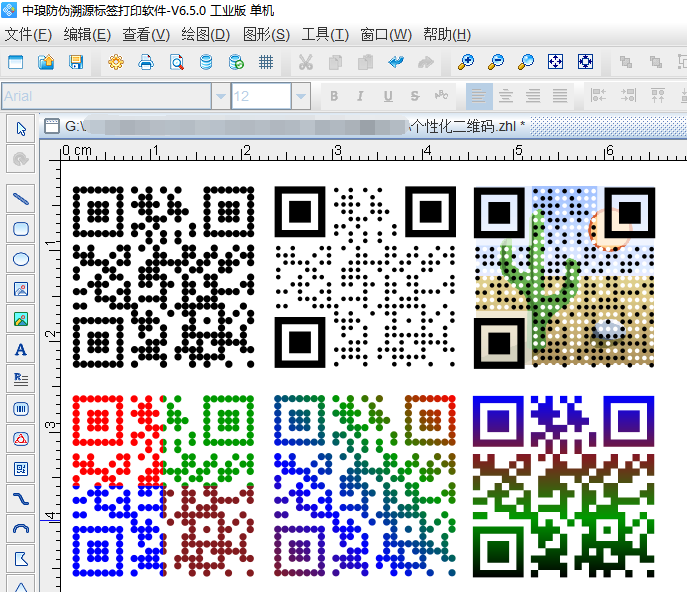Select the QR code drawing tool
Screen dimensions: 687x592
(20, 468)
